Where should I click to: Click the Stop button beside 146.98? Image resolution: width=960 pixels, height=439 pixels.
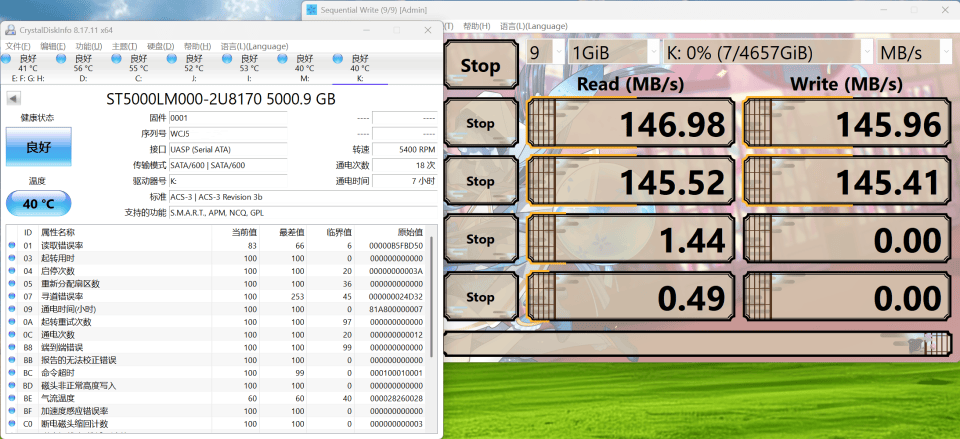point(481,123)
